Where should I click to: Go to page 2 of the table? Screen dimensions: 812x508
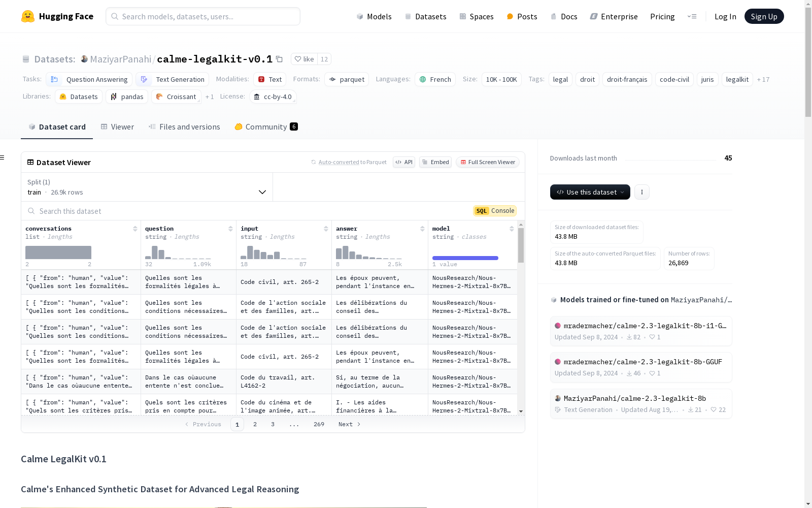(255, 424)
